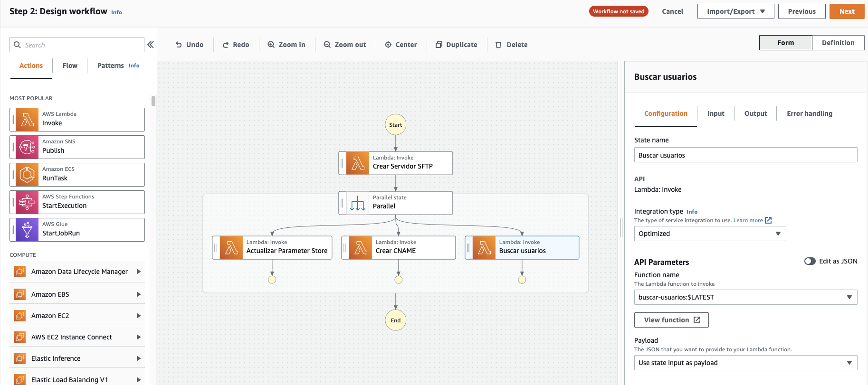Viewport: 868px width, 385px height.
Task: Switch to the Actions tab
Action: pos(31,66)
